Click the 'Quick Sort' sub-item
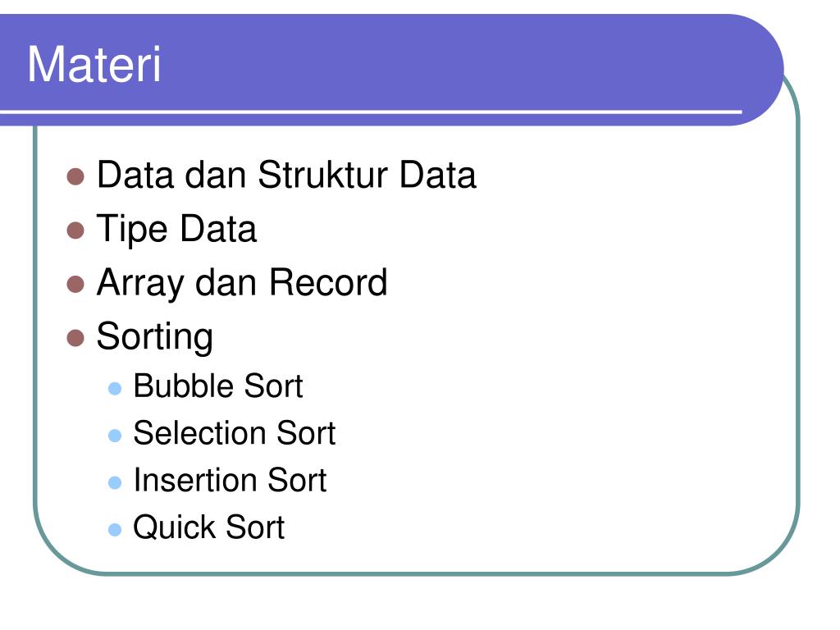Screen dimensions: 840x630 (x=209, y=527)
